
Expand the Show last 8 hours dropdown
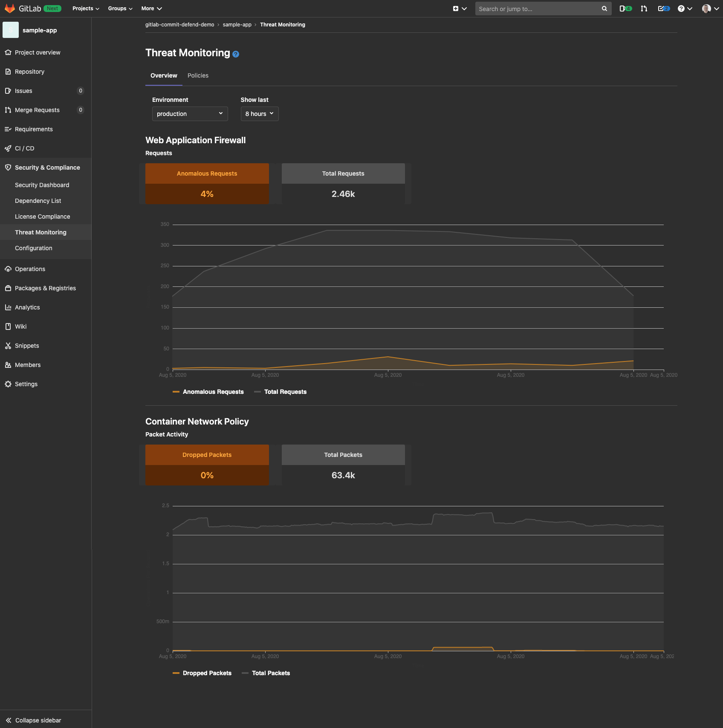pos(259,114)
